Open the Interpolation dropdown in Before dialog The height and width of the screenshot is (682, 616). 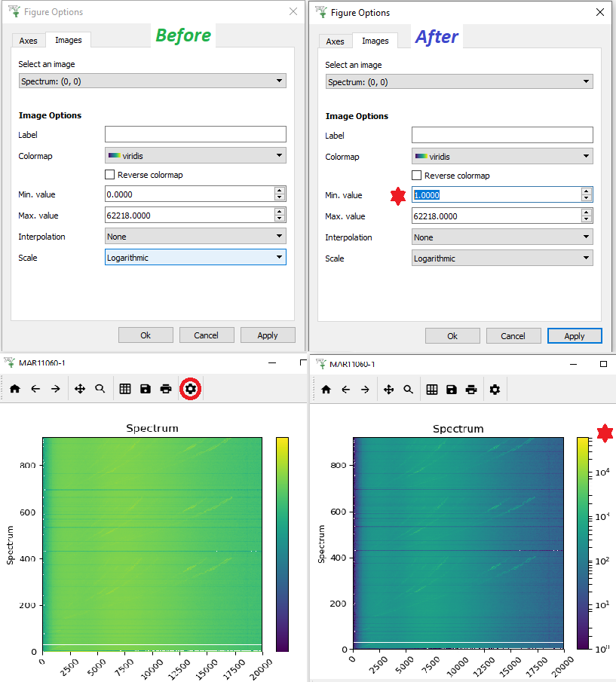tap(195, 237)
